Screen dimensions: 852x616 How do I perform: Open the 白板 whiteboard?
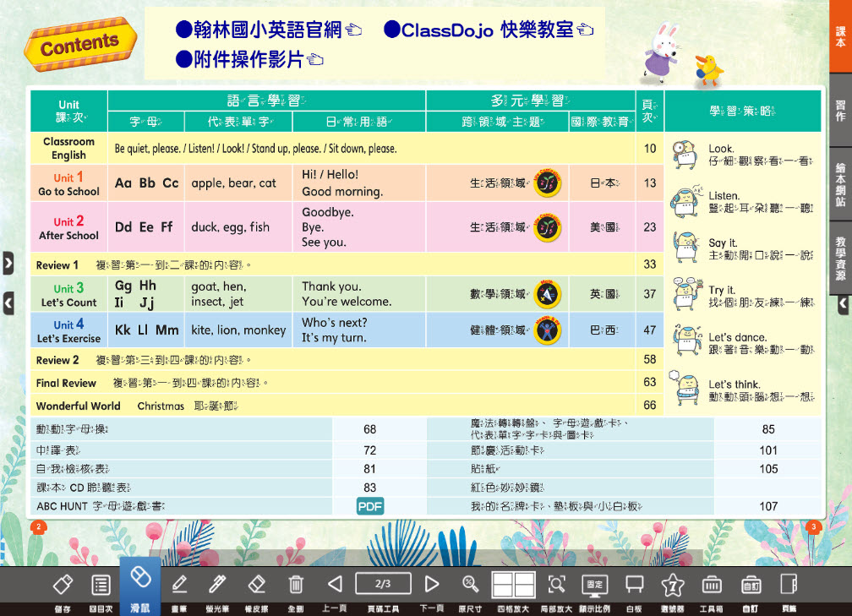tap(634, 585)
